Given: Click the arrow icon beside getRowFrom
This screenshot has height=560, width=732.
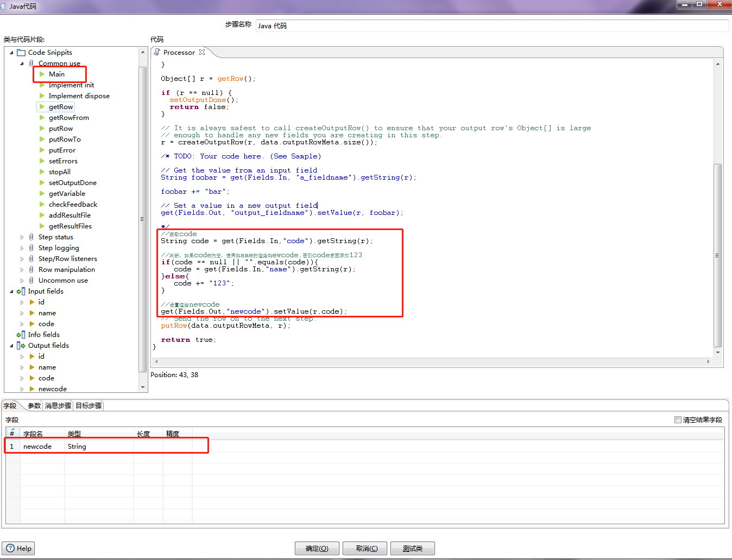Looking at the screenshot, I should (42, 118).
